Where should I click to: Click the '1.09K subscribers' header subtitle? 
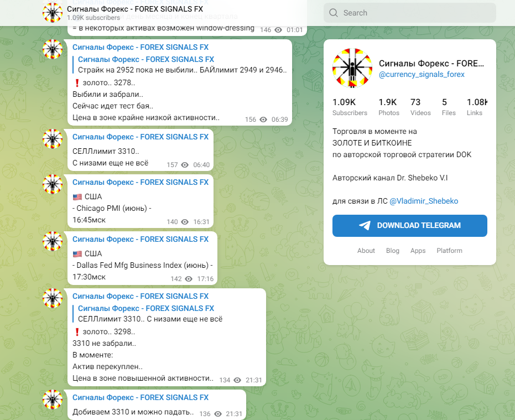(93, 18)
